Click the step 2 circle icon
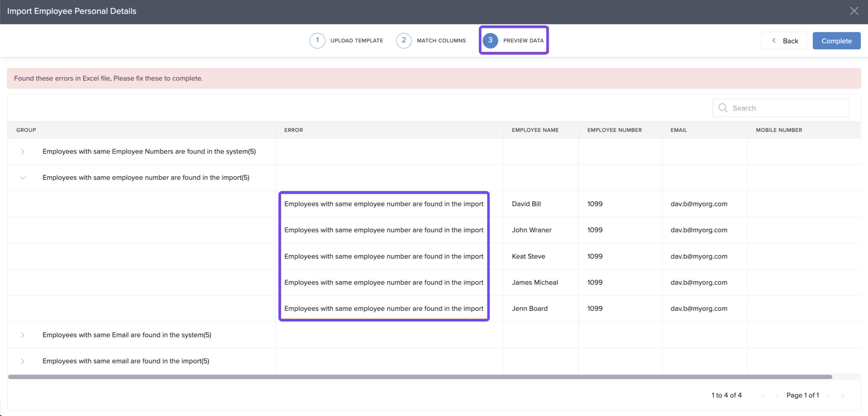The height and width of the screenshot is (416, 868). tap(403, 41)
